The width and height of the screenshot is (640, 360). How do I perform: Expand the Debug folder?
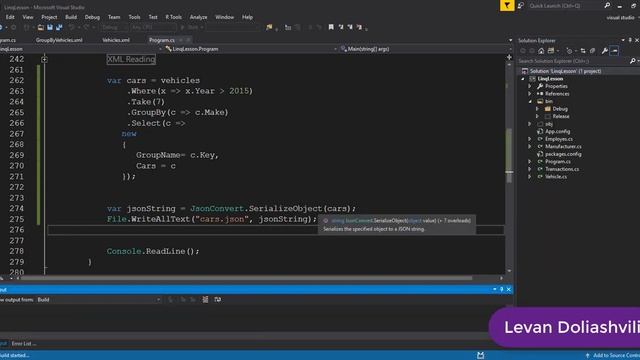[x=538, y=109]
